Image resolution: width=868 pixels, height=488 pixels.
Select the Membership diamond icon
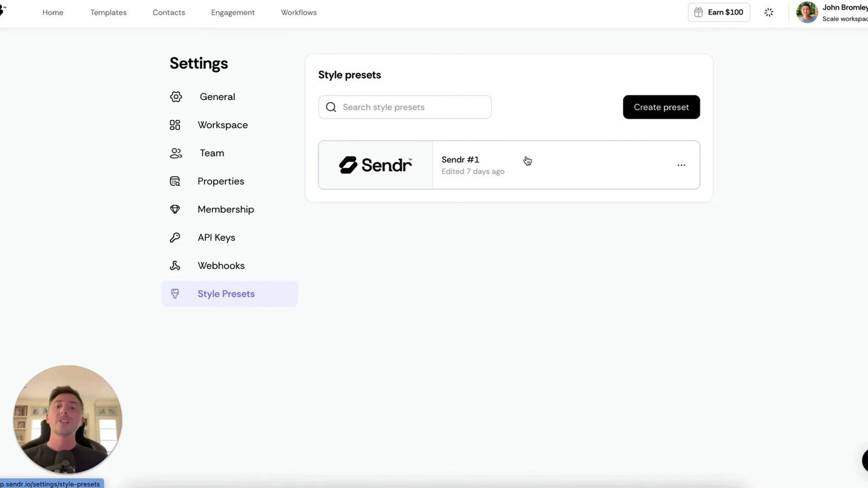tap(174, 209)
